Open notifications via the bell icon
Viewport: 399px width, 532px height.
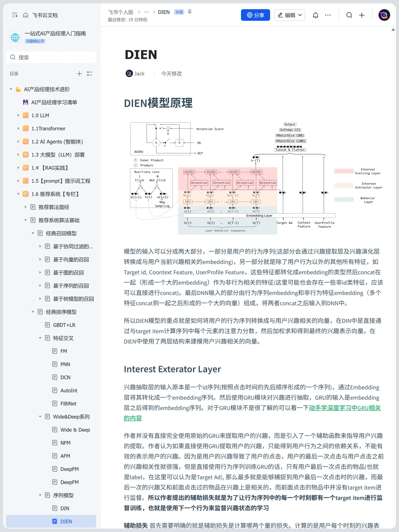[x=315, y=15]
